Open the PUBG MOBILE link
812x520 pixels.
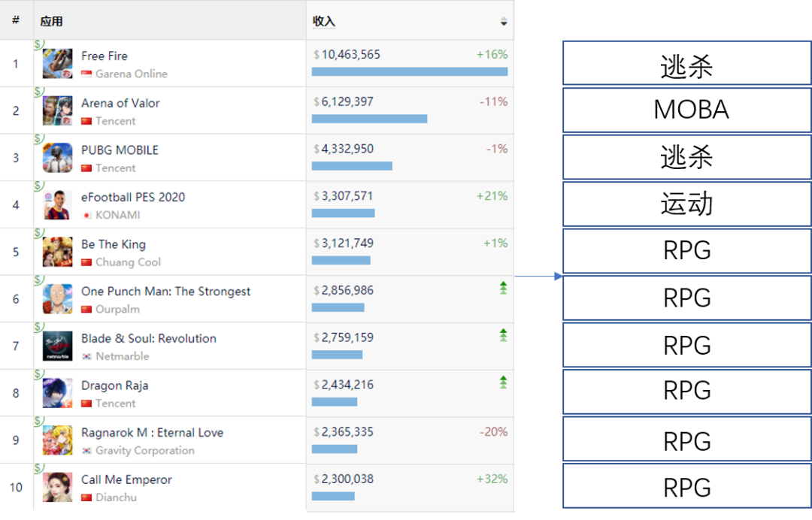[120, 150]
